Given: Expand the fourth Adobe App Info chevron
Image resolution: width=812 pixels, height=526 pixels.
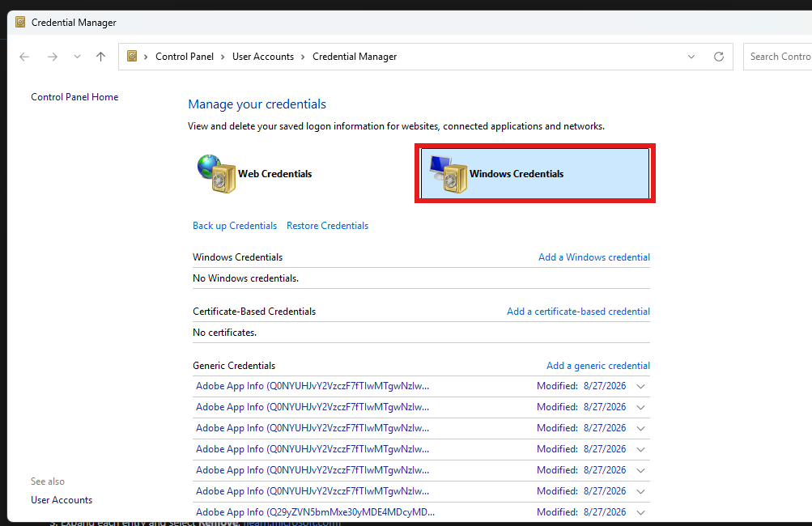Looking at the screenshot, I should (x=640, y=449).
